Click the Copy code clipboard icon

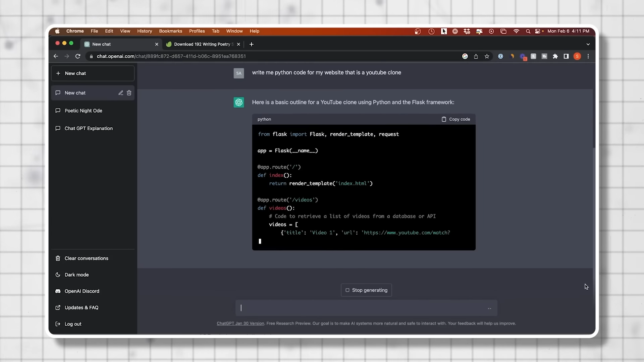coord(444,119)
